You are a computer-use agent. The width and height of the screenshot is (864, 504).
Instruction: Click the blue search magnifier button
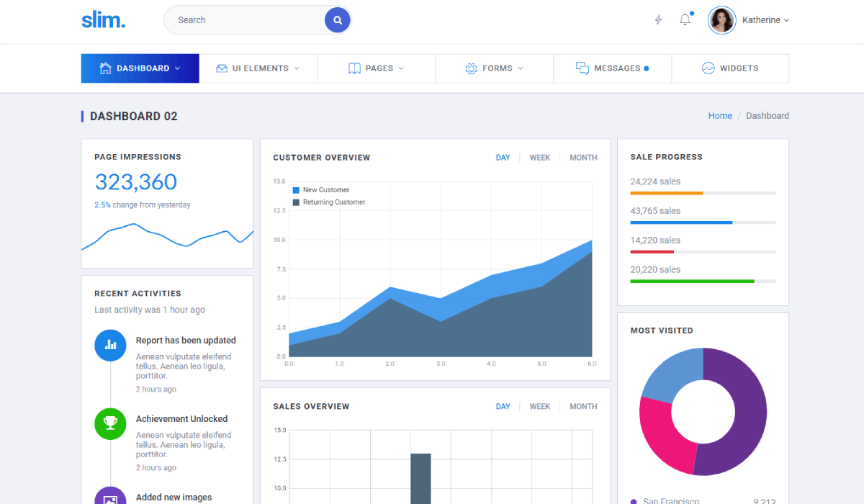[337, 20]
